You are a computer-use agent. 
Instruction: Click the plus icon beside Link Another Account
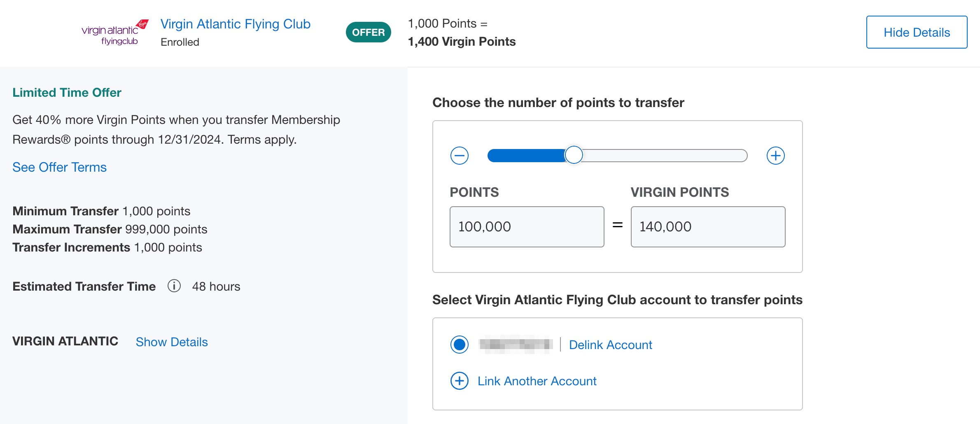point(459,381)
